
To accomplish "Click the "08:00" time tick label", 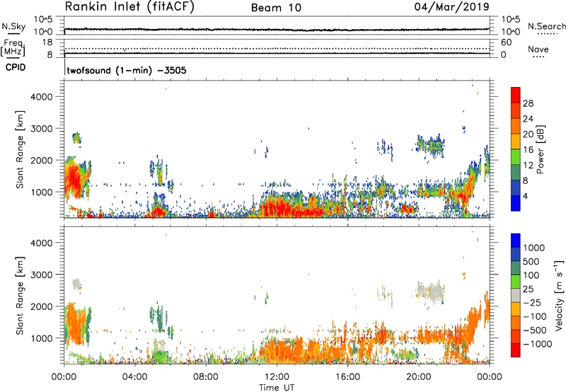I will pos(205,377).
